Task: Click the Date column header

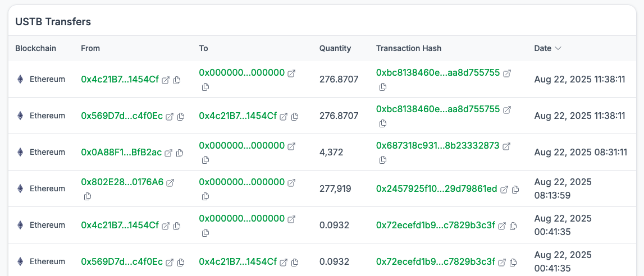Action: (x=542, y=48)
